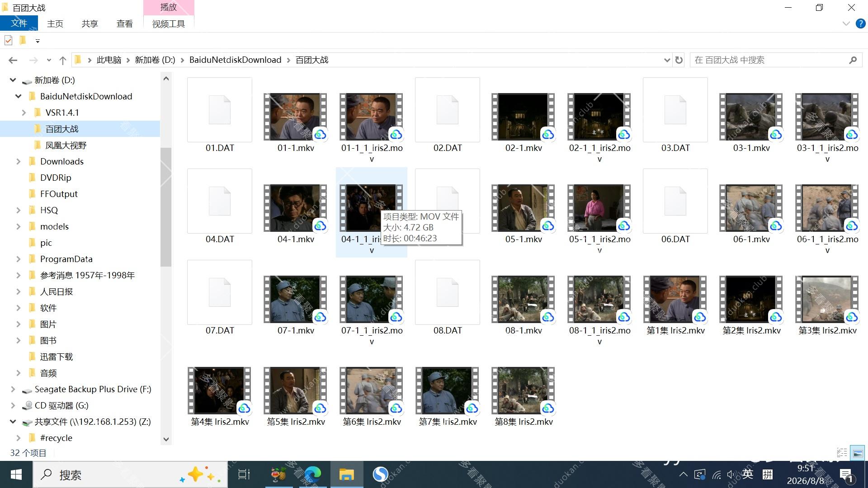Click the quick access properties checkmark icon
This screenshot has height=488, width=868.
tap(8, 41)
